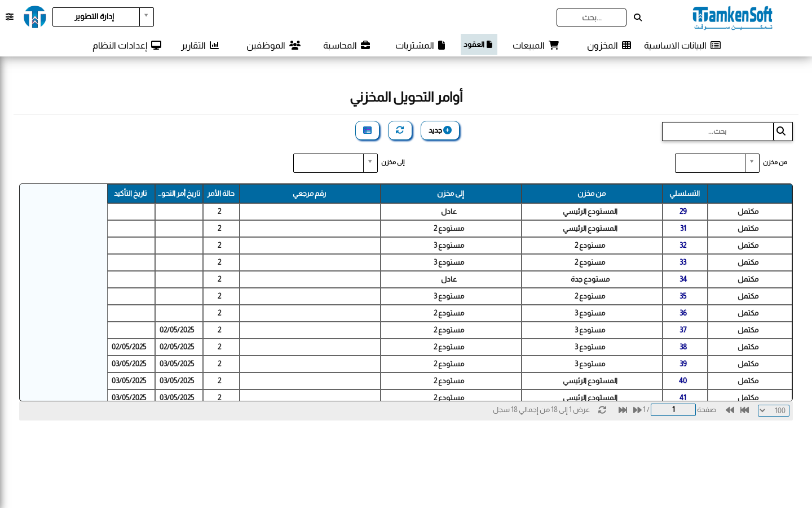This screenshot has width=812, height=508.
Task: Go to the next page in pager
Action: coord(637,410)
